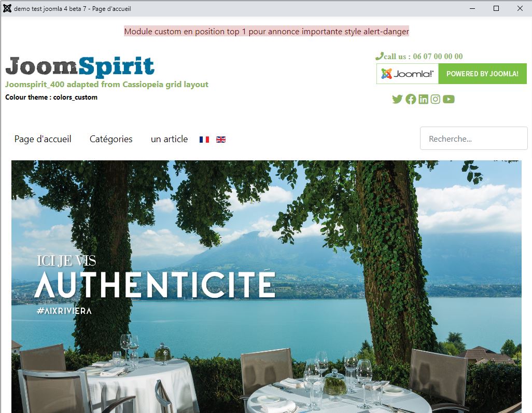Click the alert-danger announcement module text
532x413 pixels.
[267, 31]
